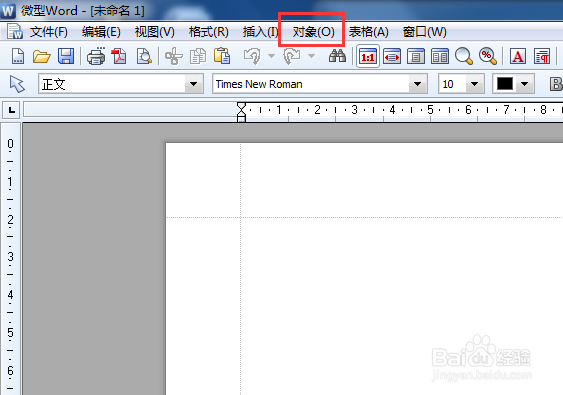Switch to page width view icon

(x=392, y=56)
